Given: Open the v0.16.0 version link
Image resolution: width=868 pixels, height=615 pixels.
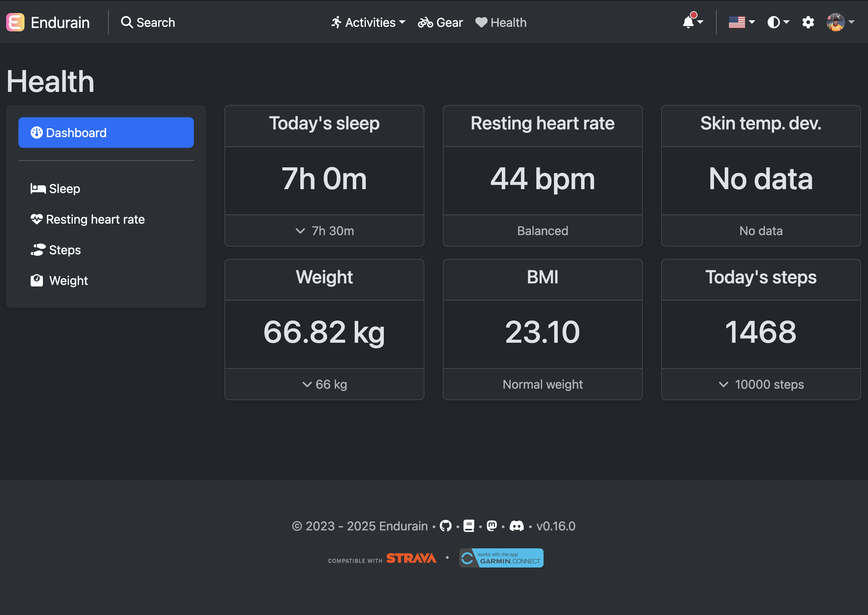Looking at the screenshot, I should click(556, 526).
